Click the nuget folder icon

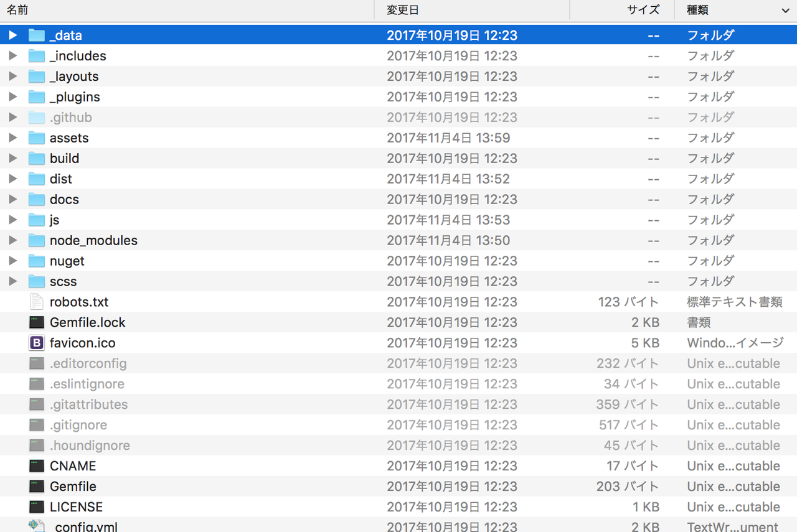click(37, 261)
